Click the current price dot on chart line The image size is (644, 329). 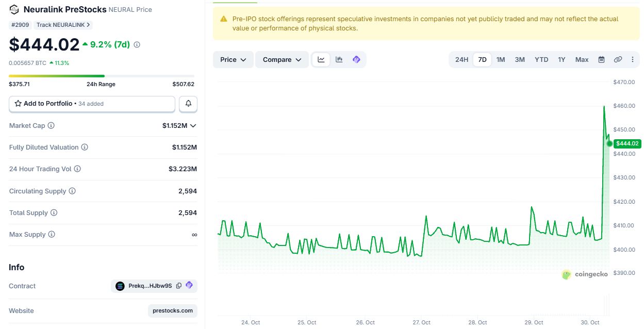coord(610,144)
